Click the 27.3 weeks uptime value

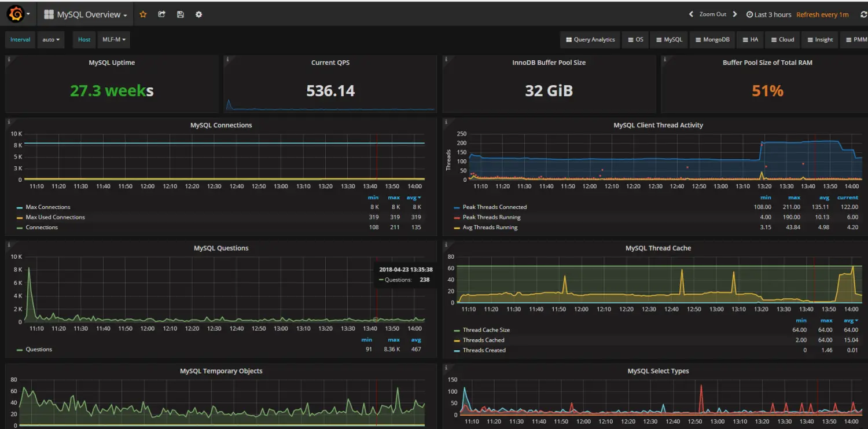[x=112, y=91]
